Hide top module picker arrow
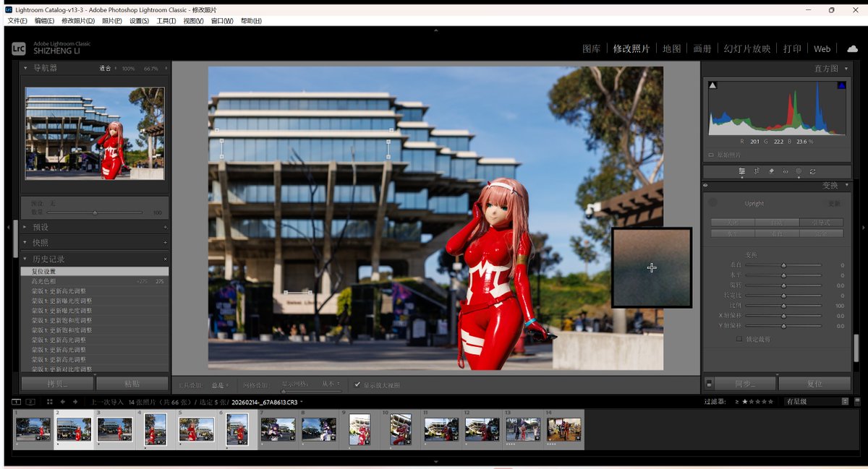This screenshot has height=469, width=868. (435, 30)
